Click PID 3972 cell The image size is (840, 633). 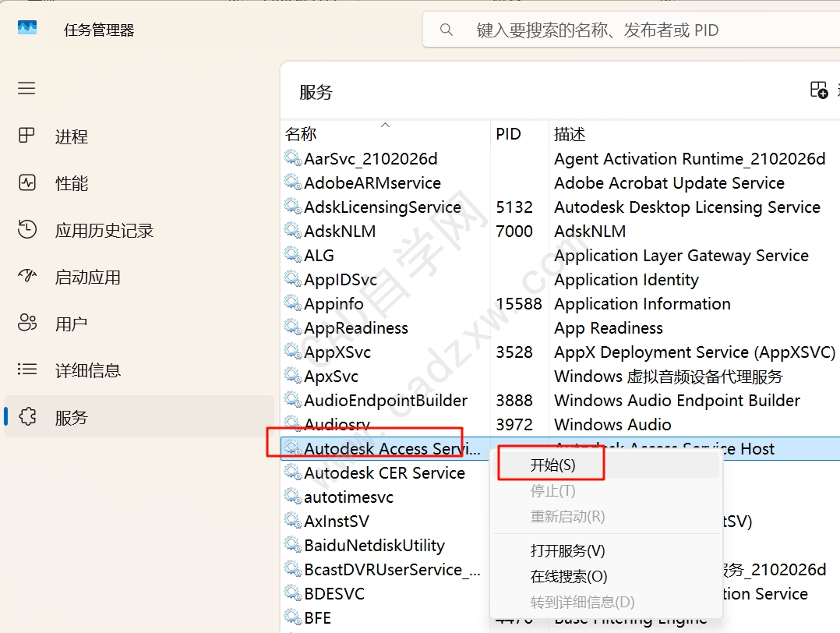514,425
